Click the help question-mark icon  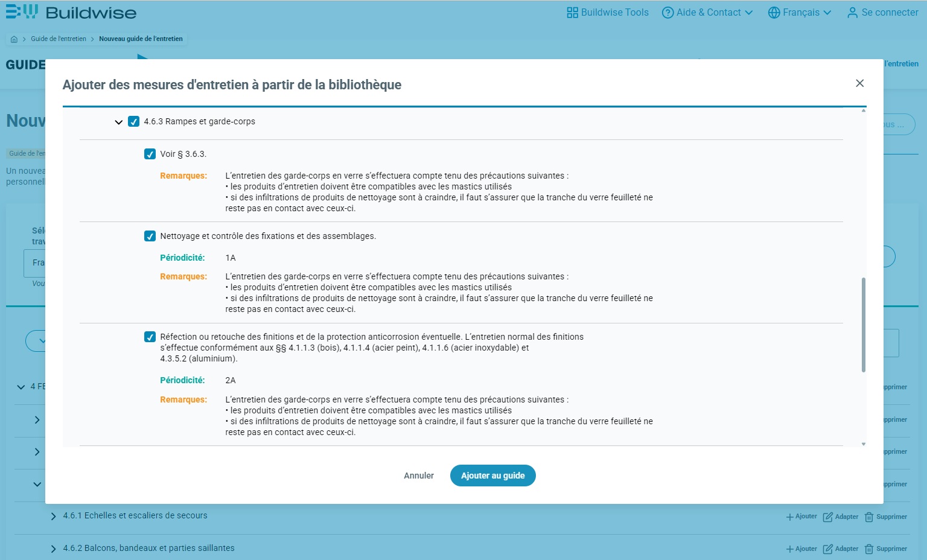(x=667, y=13)
